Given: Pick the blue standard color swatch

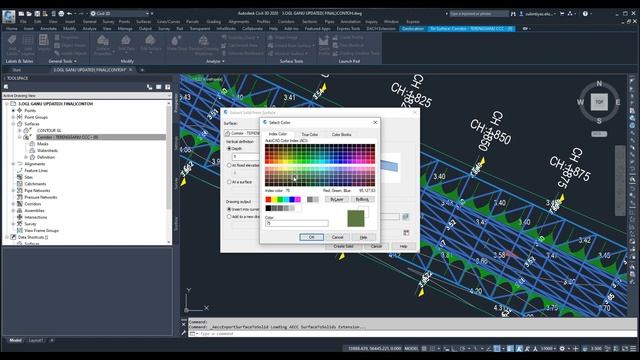Looking at the screenshot, I should pyautogui.click(x=292, y=200).
